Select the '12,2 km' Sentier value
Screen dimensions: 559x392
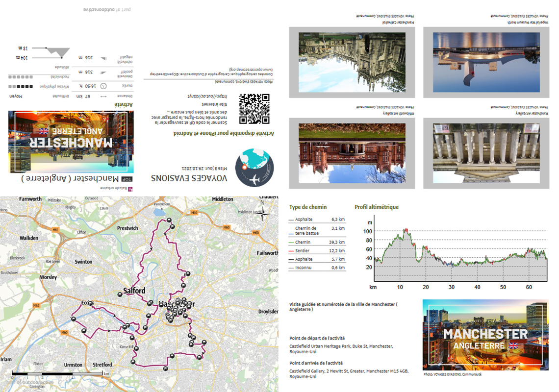click(337, 251)
